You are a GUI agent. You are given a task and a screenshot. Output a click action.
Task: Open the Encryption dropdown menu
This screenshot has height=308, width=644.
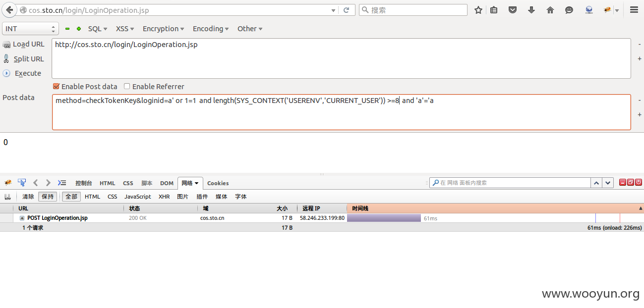(163, 29)
